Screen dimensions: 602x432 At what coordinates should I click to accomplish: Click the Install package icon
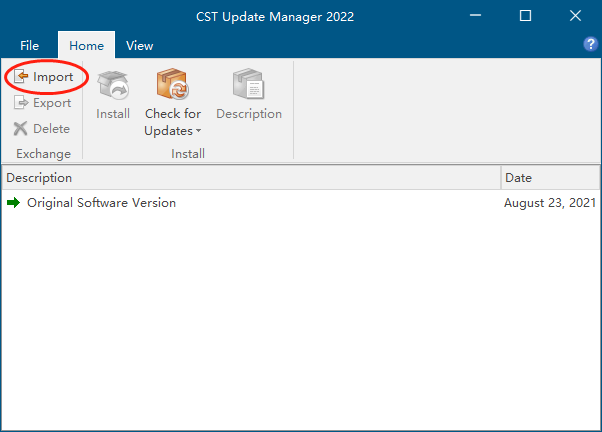click(113, 84)
